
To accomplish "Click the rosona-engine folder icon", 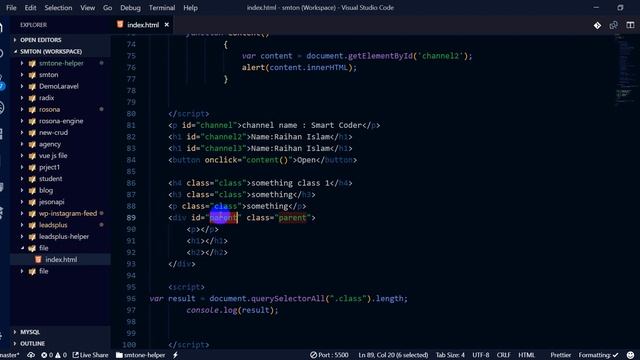I will pos(32,121).
